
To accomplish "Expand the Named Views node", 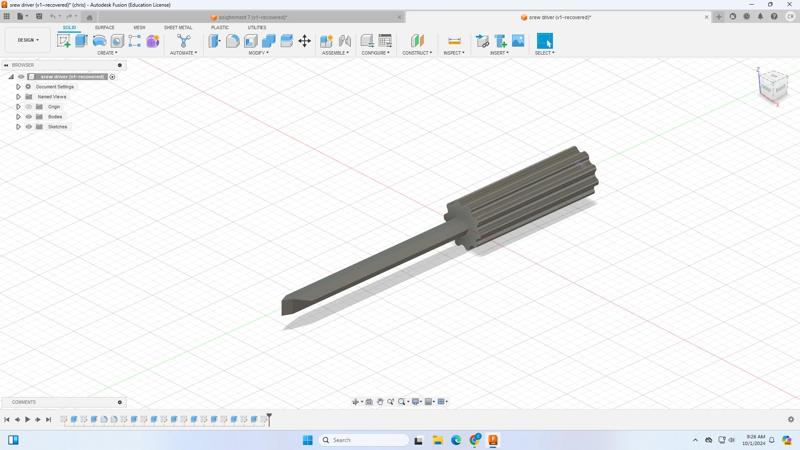I will point(18,97).
